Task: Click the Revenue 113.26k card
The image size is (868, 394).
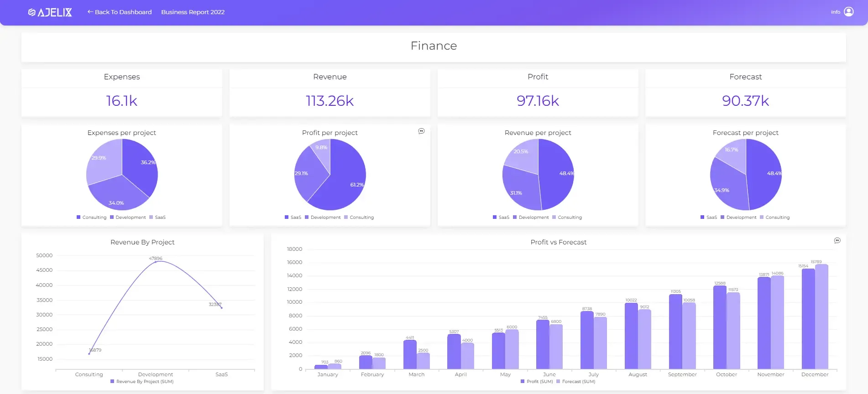Action: pos(330,93)
